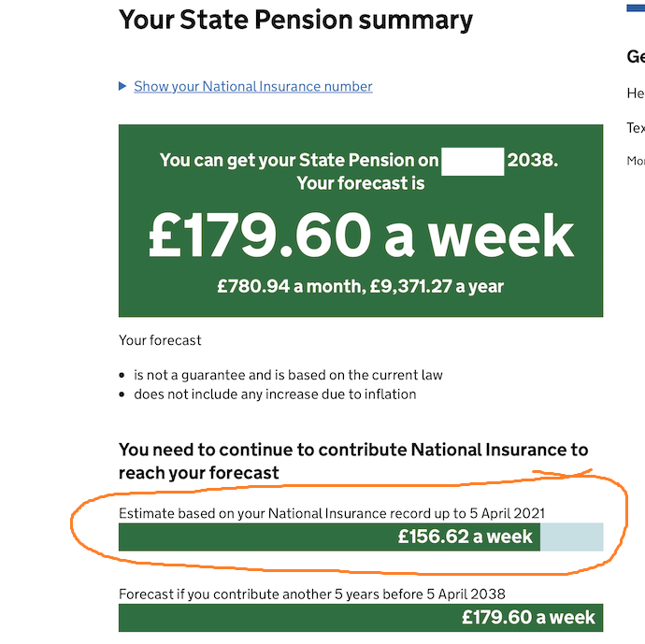Click the 'Your State Pension summary' heading
Screen dimensions: 645x644
click(295, 20)
